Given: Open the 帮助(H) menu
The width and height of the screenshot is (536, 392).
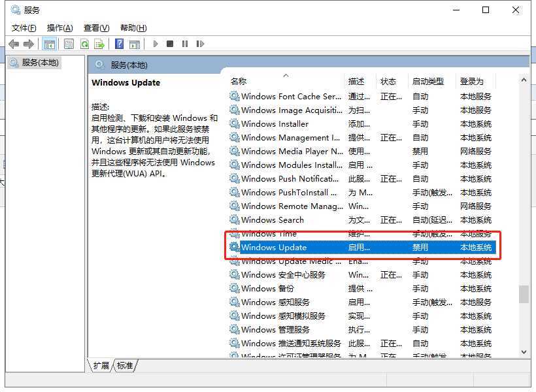Looking at the screenshot, I should click(133, 28).
